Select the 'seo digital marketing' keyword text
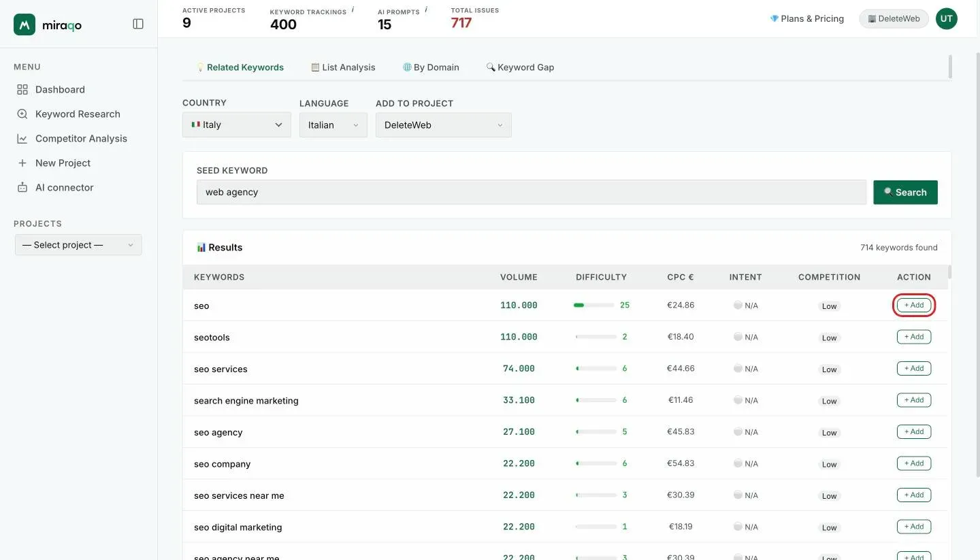This screenshot has height=560, width=980. pos(238,527)
